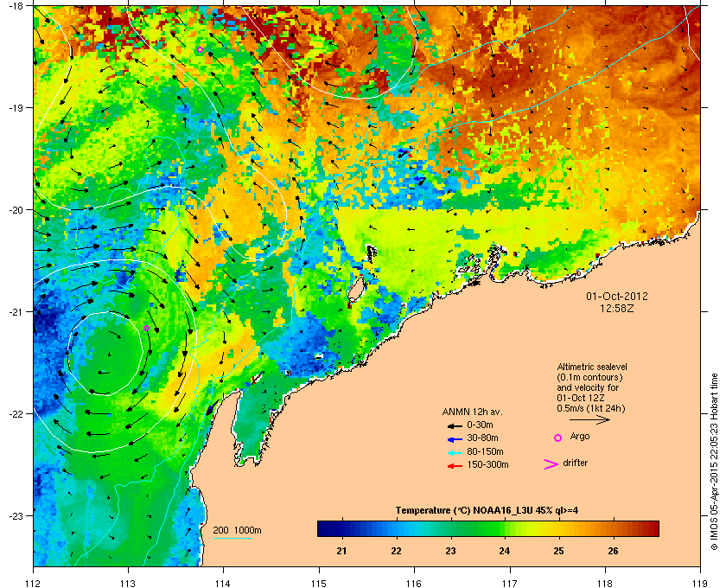Click the Argo float marker near 113.7E 18.4S
Screen dimensions: 726x588
point(200,49)
